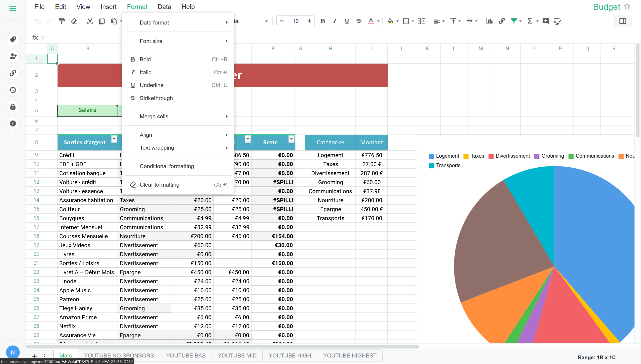Choose Clear formatting menu entry
The width and height of the screenshot is (641, 364).
click(x=178, y=185)
